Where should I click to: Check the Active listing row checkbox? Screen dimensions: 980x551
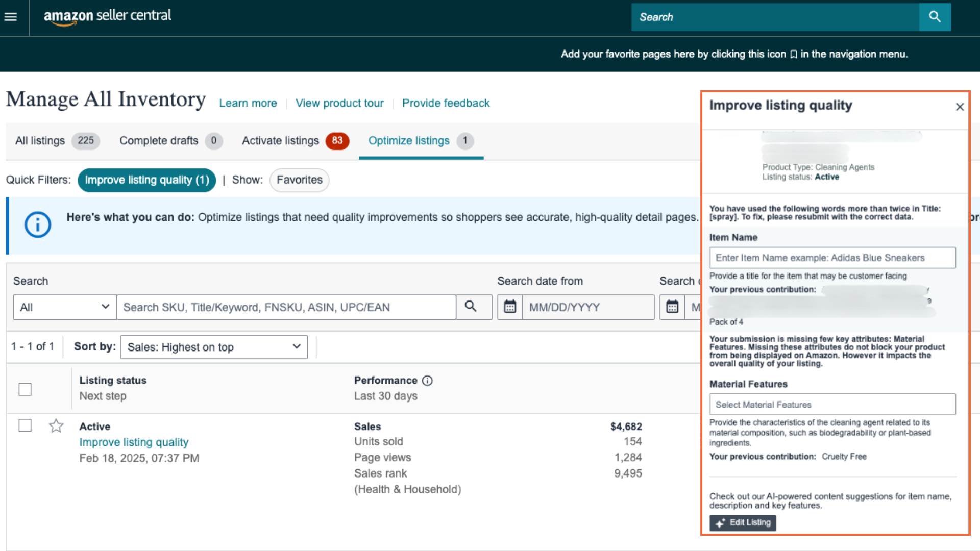point(24,425)
